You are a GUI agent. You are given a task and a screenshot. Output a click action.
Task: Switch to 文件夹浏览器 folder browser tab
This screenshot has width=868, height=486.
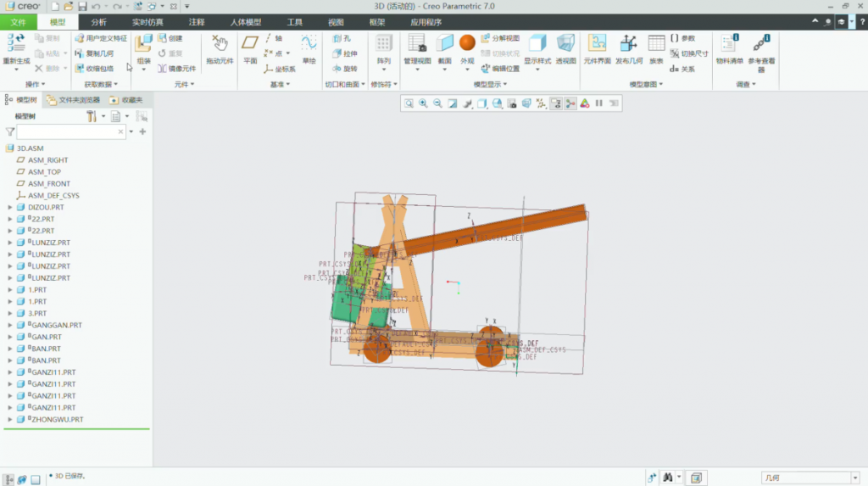tap(73, 100)
